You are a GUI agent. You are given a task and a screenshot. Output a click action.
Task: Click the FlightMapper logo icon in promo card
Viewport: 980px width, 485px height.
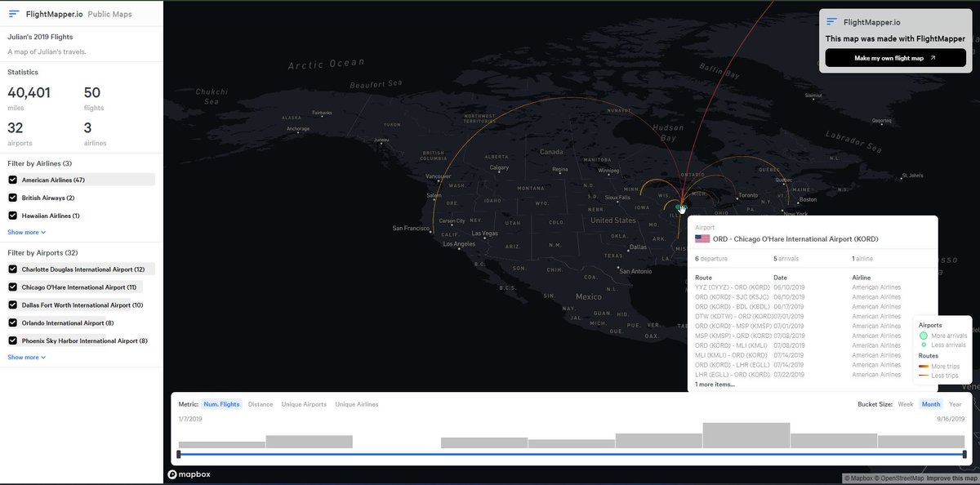pos(831,22)
